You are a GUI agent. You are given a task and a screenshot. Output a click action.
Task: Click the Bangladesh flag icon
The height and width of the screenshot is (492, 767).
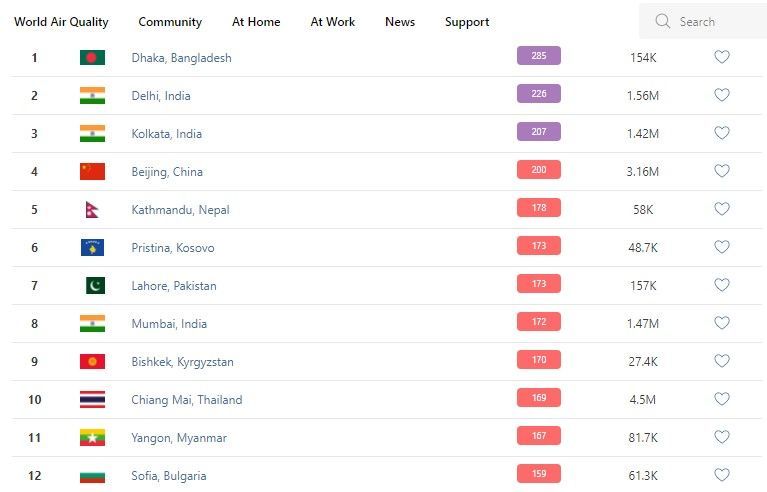coord(92,57)
